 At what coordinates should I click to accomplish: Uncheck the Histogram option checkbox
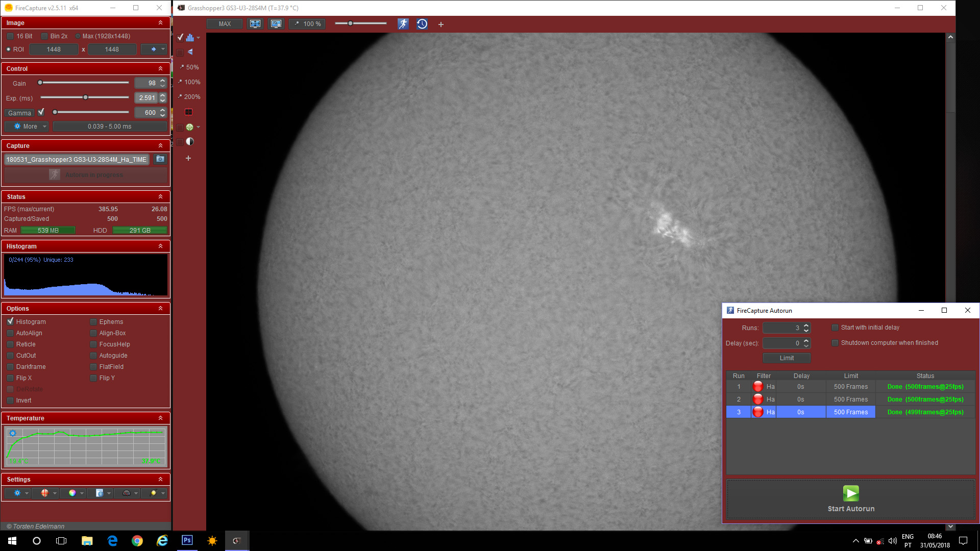pyautogui.click(x=10, y=321)
